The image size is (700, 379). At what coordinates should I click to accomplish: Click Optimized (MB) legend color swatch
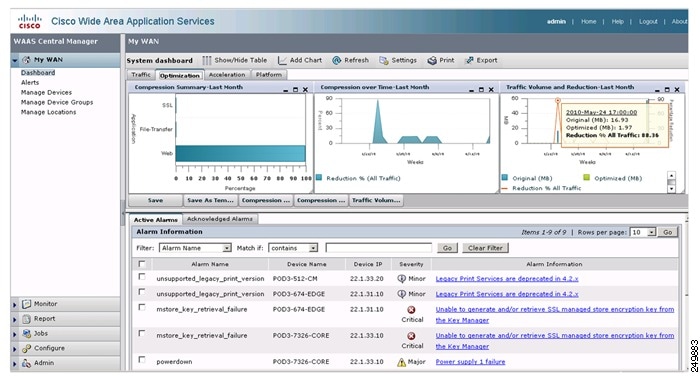[x=587, y=178]
